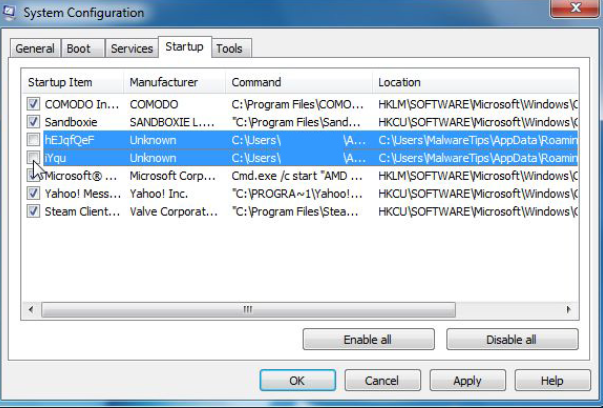This screenshot has height=408, width=603.
Task: Click the Disable all button
Action: pyautogui.click(x=512, y=339)
